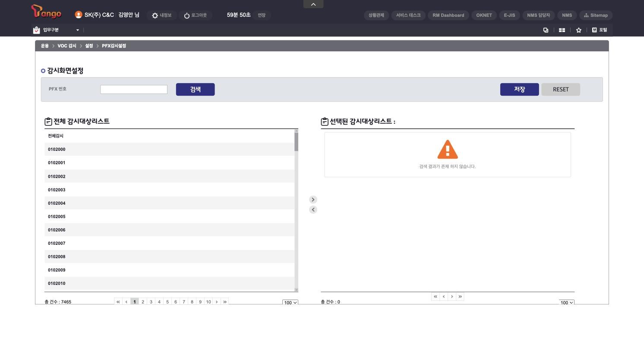The height and width of the screenshot is (350, 644).
Task: Select row 0102010
Action: point(170,284)
